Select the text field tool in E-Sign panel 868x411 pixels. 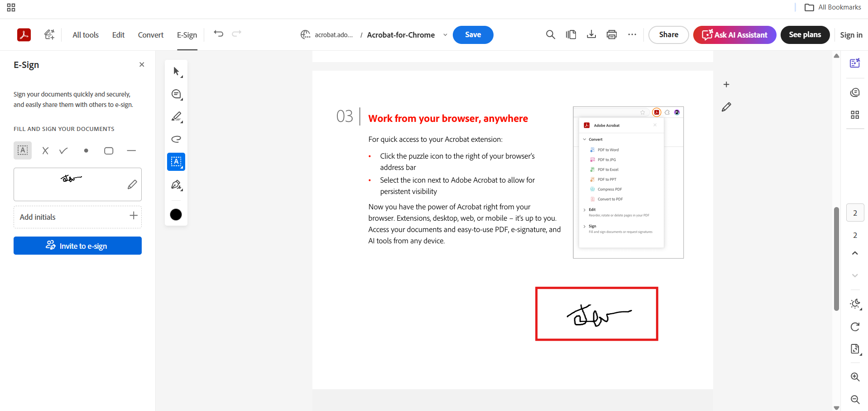point(23,150)
